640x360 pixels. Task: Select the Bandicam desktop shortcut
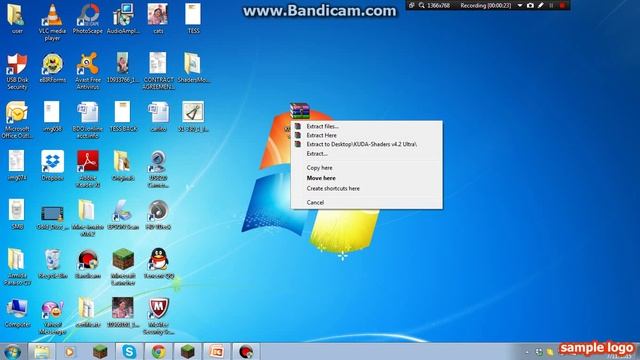pyautogui.click(x=88, y=264)
